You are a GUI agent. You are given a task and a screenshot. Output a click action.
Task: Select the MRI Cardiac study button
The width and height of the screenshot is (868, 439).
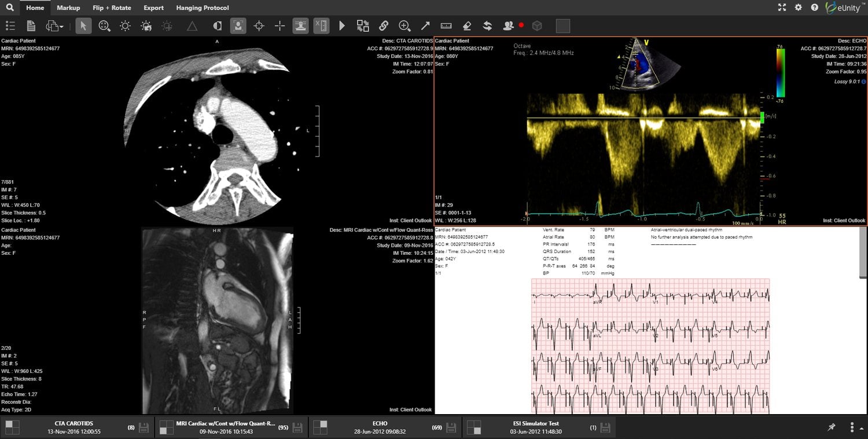coord(232,427)
